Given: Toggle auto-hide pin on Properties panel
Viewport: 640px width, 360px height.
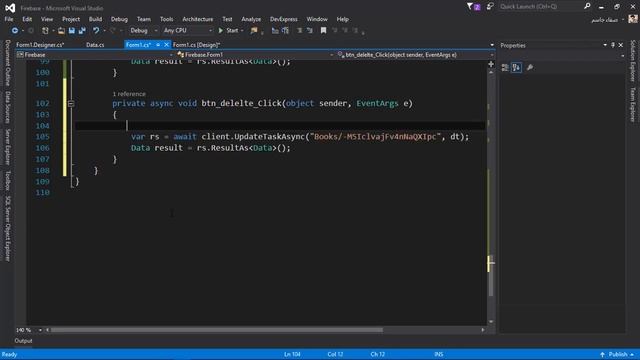Looking at the screenshot, I should point(613,45).
